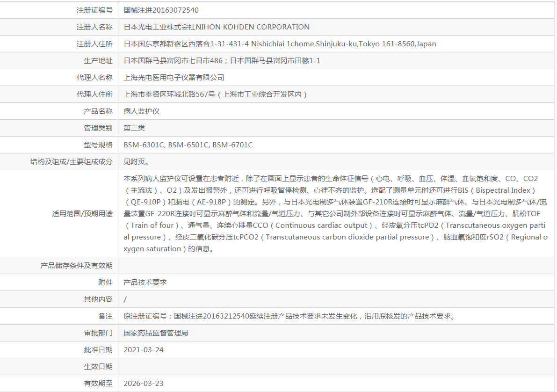Select the 注册人住所 label
This screenshot has height=392, width=557.
94,44
